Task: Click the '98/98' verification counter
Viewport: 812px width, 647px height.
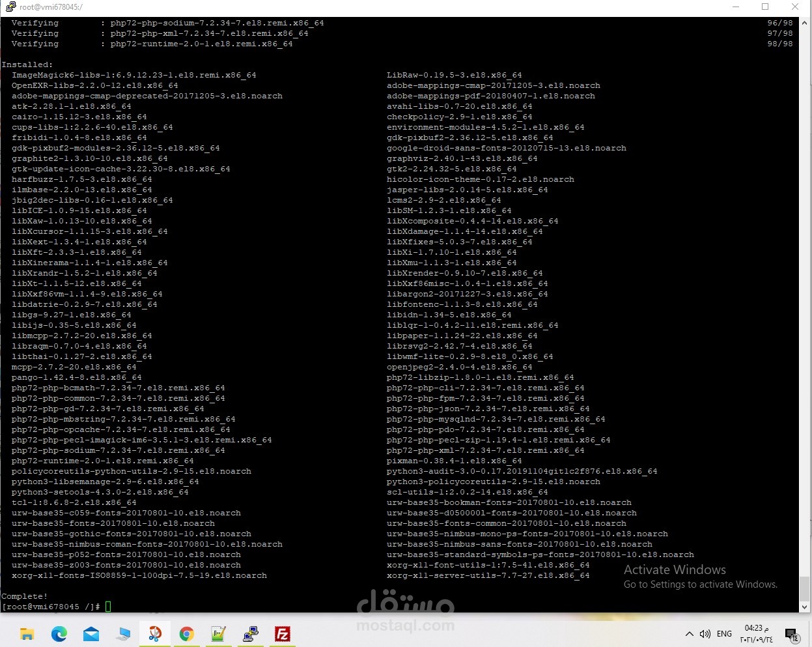Action: 780,44
